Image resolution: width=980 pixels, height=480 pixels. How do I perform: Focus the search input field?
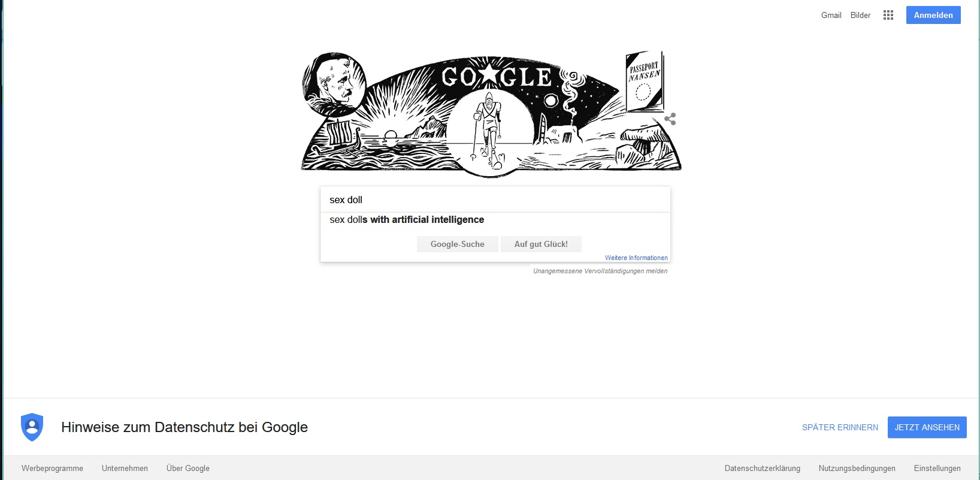495,200
